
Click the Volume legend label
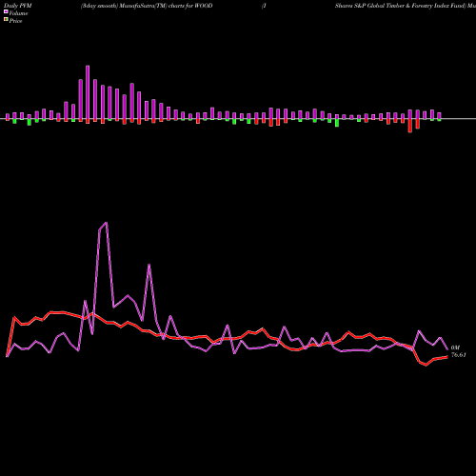(18, 13)
